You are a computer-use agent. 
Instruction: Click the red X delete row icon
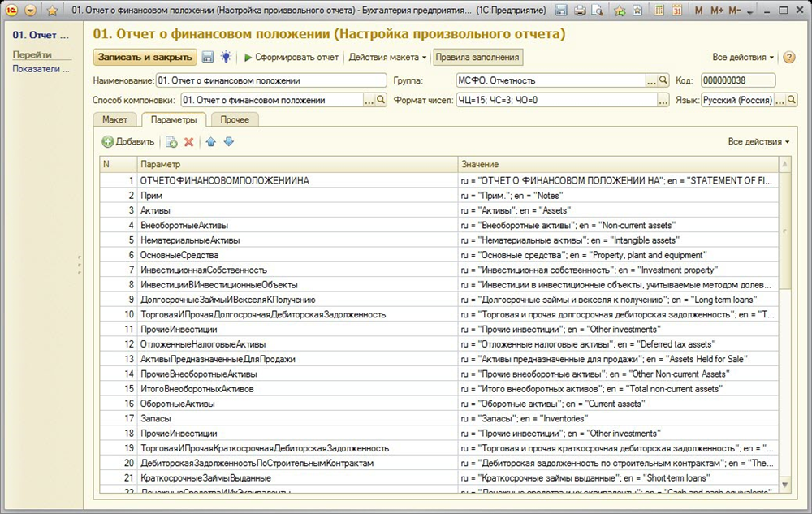[189, 142]
